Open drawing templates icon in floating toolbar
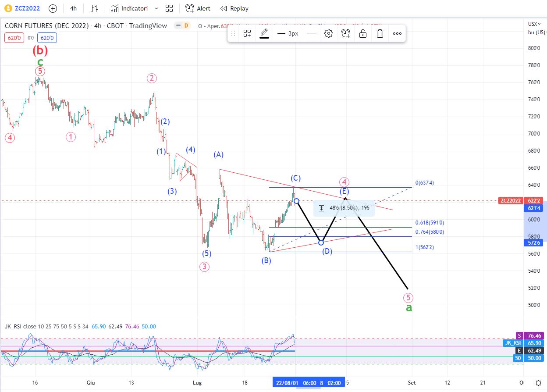 tap(247, 33)
